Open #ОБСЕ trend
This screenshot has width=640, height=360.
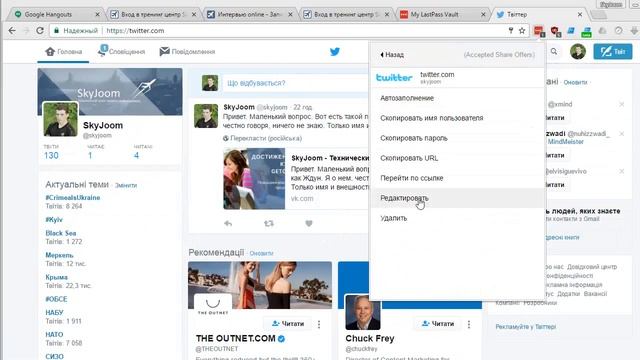point(56,299)
